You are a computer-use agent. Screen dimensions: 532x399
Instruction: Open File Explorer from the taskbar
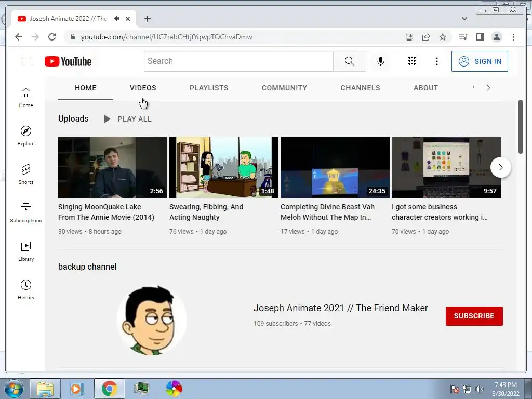(x=45, y=389)
